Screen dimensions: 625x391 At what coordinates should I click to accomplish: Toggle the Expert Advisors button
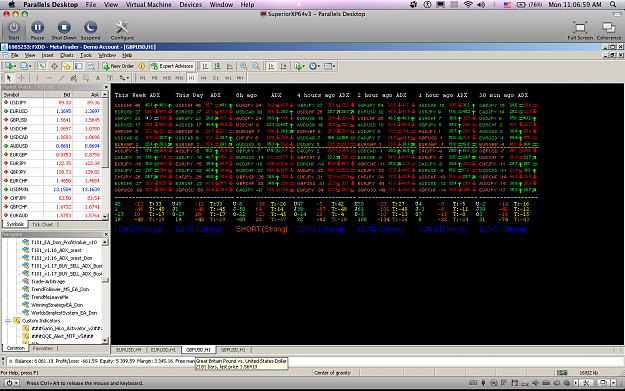click(172, 66)
